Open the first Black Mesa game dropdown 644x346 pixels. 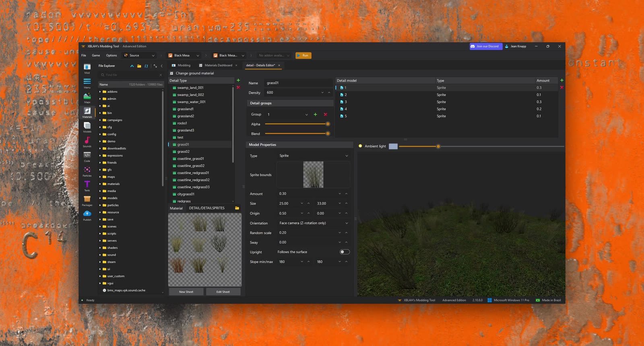pos(184,56)
